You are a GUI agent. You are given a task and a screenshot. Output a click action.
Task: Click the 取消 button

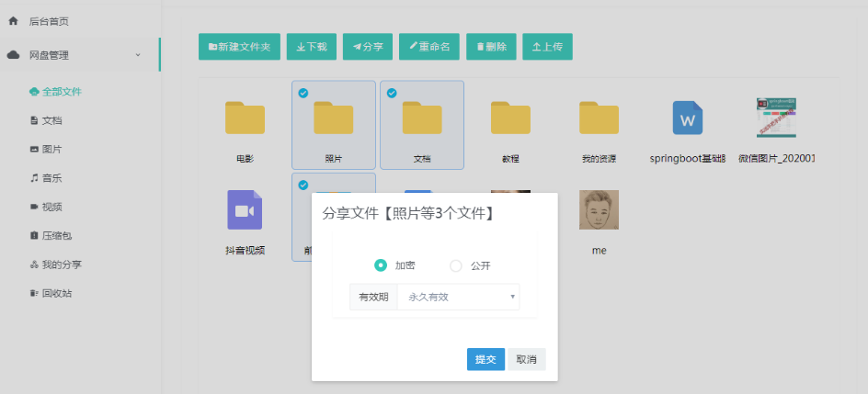[x=526, y=359]
